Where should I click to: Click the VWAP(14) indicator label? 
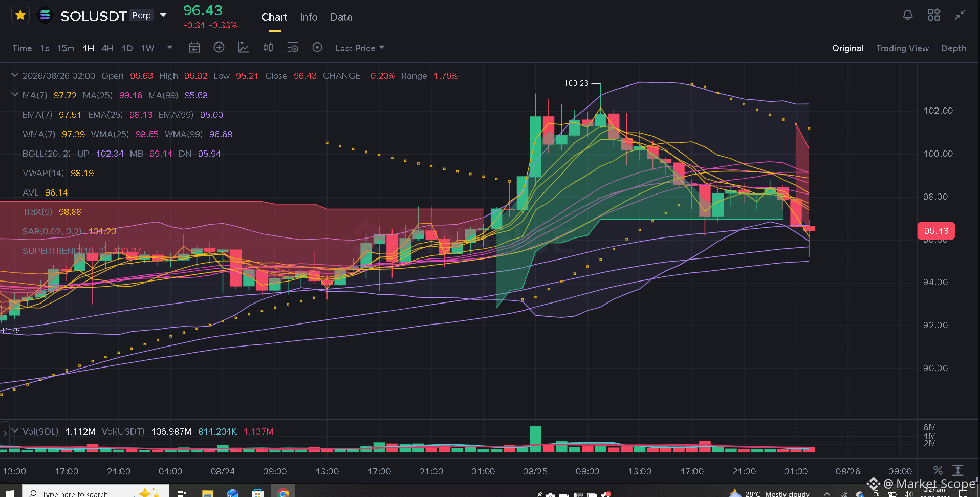tap(43, 173)
